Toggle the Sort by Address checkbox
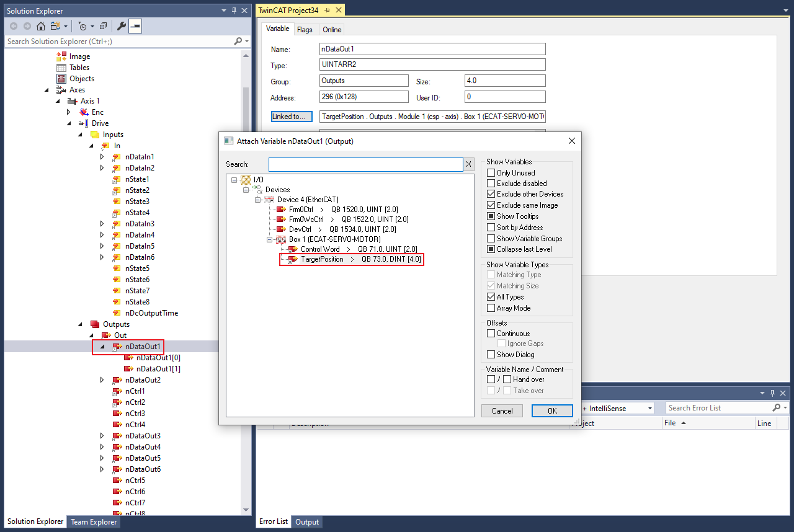794x532 pixels. [491, 228]
